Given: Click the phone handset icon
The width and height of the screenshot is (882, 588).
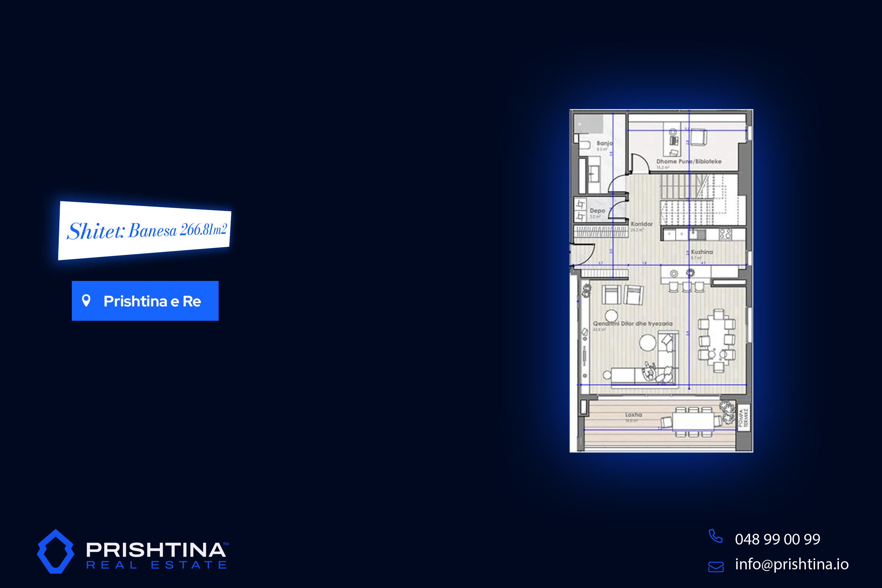Looking at the screenshot, I should point(715,536).
